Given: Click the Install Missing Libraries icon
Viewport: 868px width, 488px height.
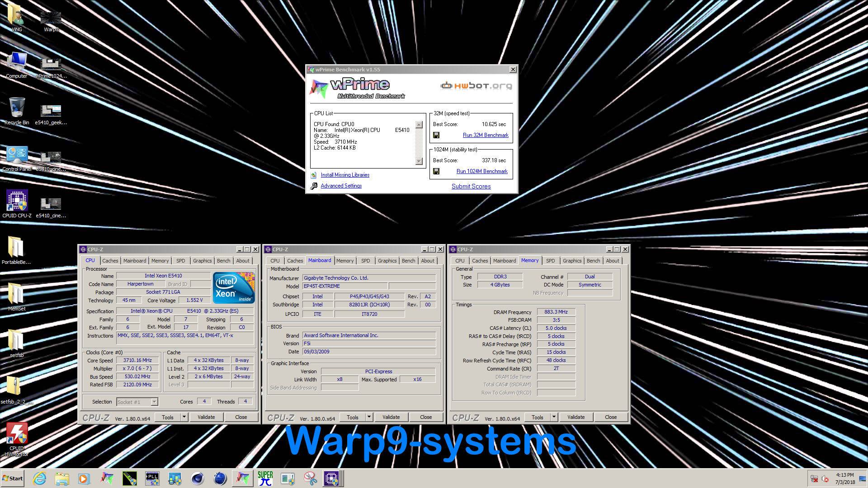Looking at the screenshot, I should [x=314, y=175].
